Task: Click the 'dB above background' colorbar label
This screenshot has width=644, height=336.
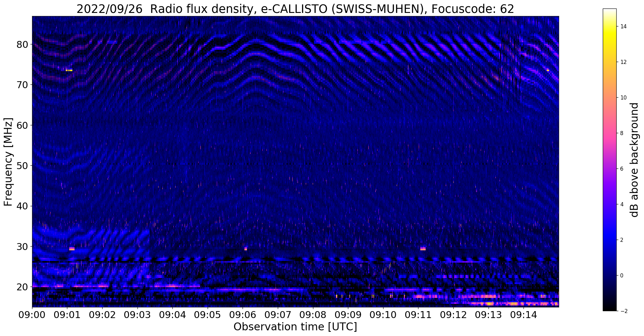Action: click(634, 160)
